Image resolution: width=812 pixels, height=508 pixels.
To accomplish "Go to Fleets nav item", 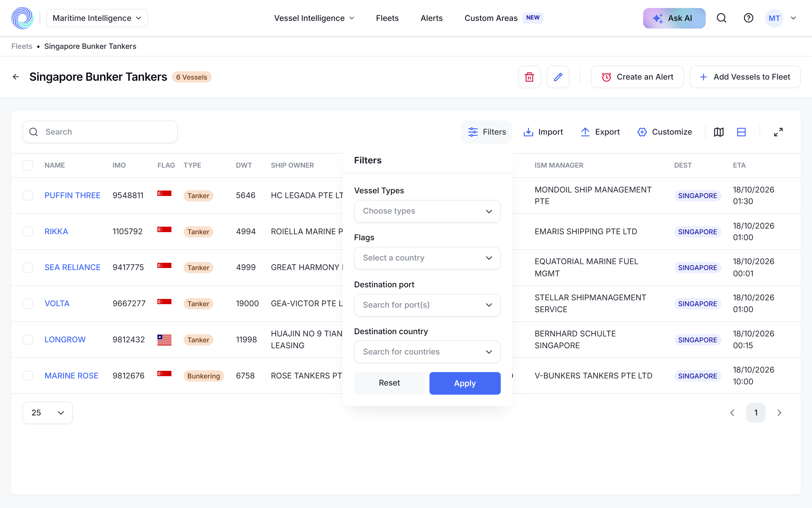I will tap(387, 18).
